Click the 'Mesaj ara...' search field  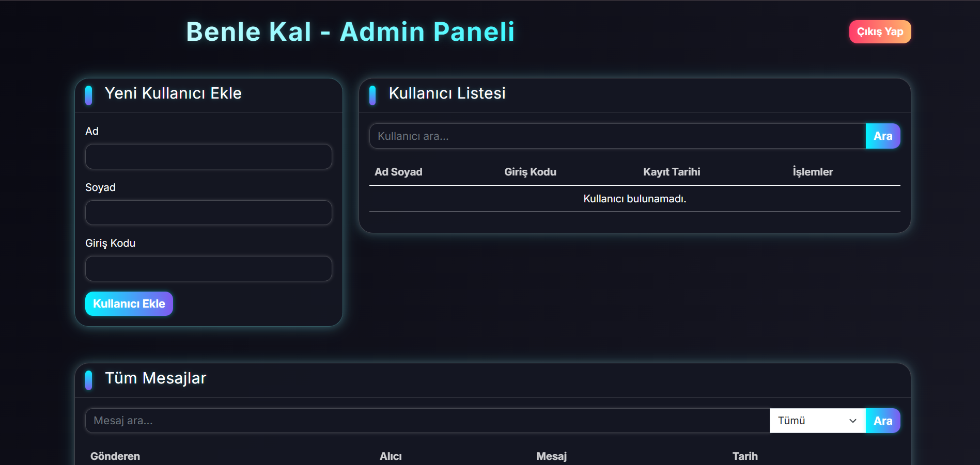[427, 421]
